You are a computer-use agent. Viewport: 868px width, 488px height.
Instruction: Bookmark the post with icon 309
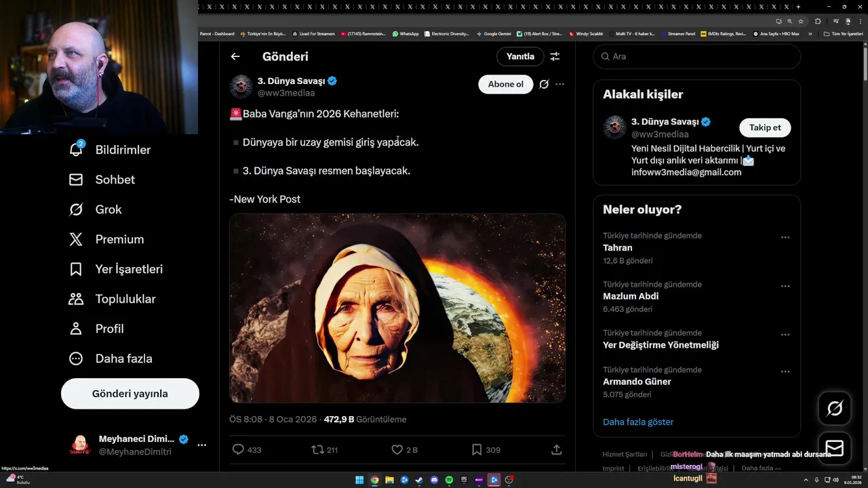[477, 449]
